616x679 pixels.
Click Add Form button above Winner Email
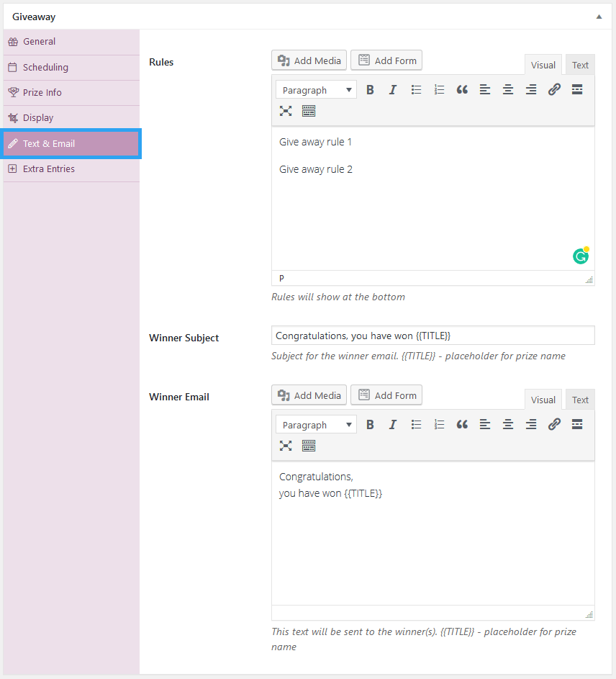click(x=386, y=395)
